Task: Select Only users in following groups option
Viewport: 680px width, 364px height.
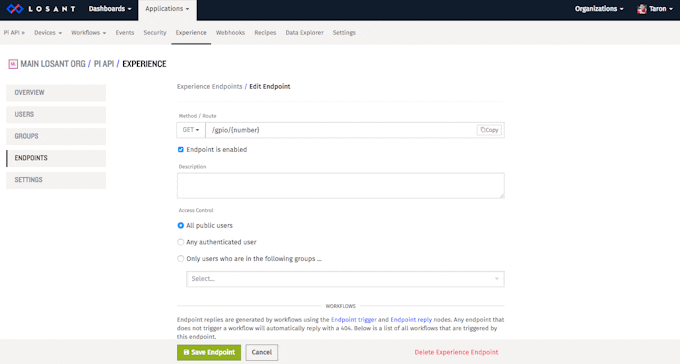Action: (x=181, y=259)
